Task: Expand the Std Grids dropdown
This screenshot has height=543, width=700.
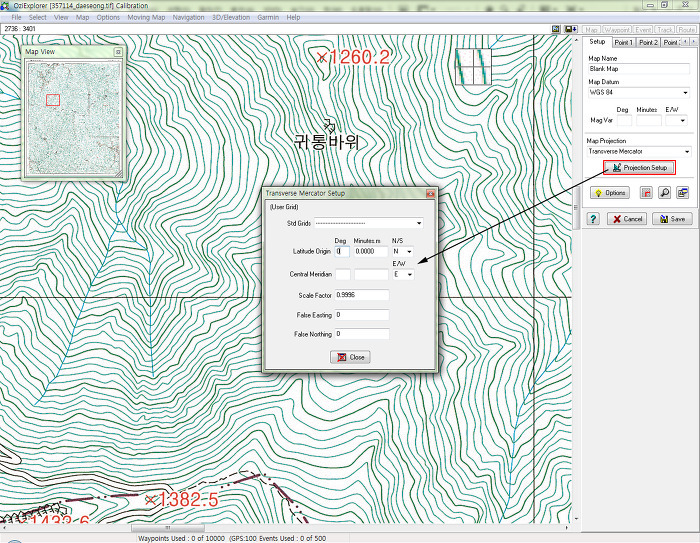Action: click(x=419, y=223)
